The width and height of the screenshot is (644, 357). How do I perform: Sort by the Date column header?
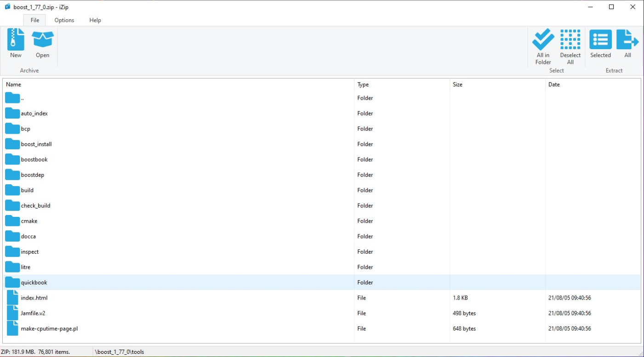[x=593, y=85]
